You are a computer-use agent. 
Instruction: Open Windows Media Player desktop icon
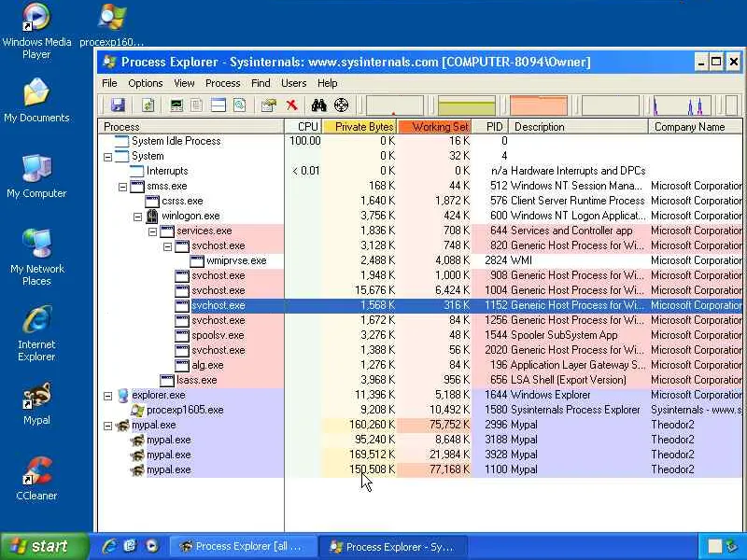(36, 31)
